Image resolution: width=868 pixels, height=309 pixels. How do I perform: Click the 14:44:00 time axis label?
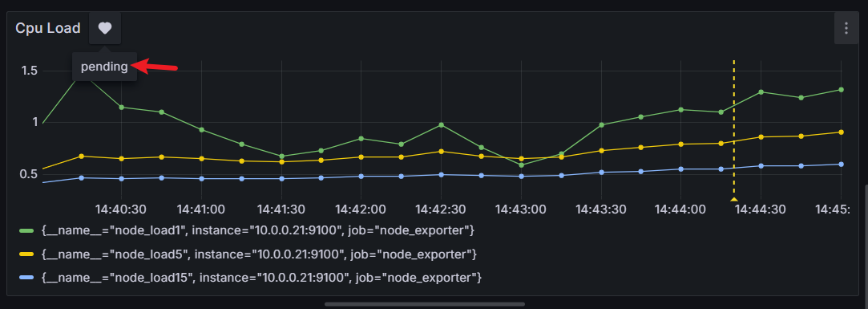coord(680,209)
